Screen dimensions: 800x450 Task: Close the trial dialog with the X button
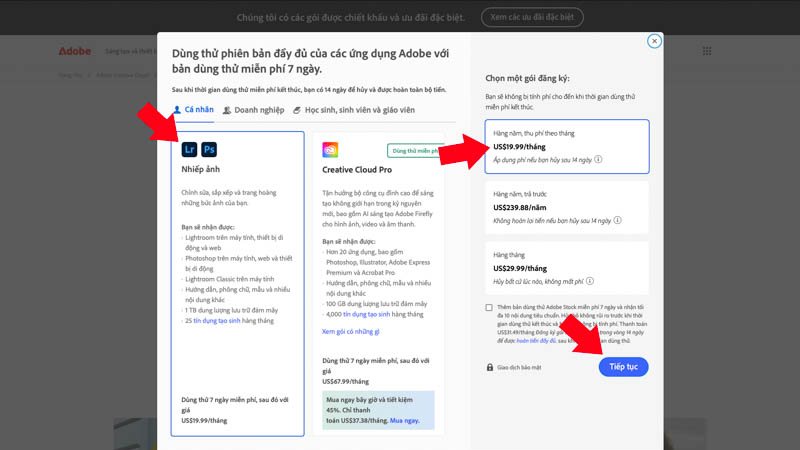coord(654,41)
